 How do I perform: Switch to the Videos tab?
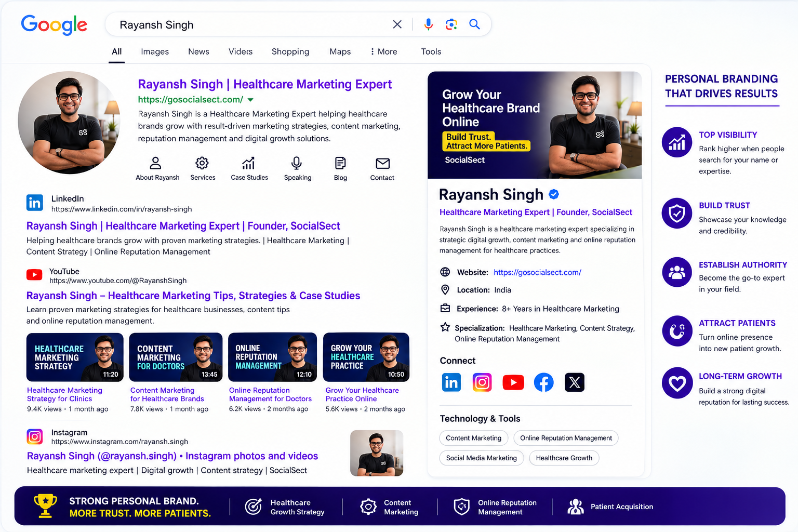coord(241,51)
